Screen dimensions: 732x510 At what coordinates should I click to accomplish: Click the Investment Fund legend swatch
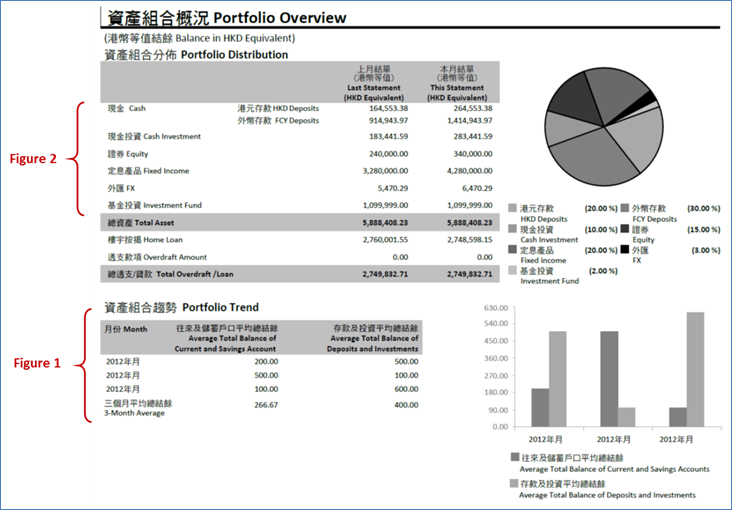point(513,270)
